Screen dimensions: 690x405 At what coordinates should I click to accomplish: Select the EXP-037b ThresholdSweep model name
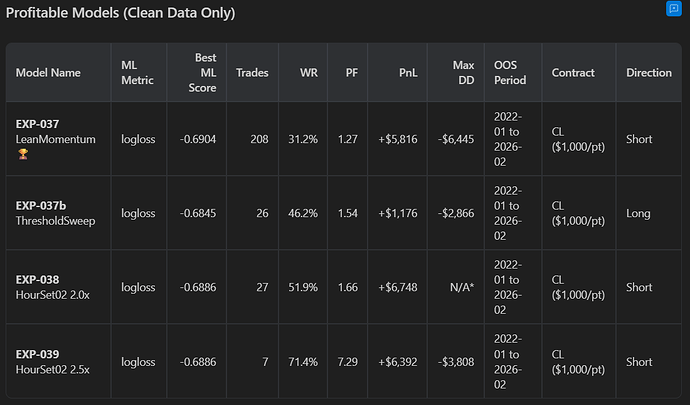(55, 213)
